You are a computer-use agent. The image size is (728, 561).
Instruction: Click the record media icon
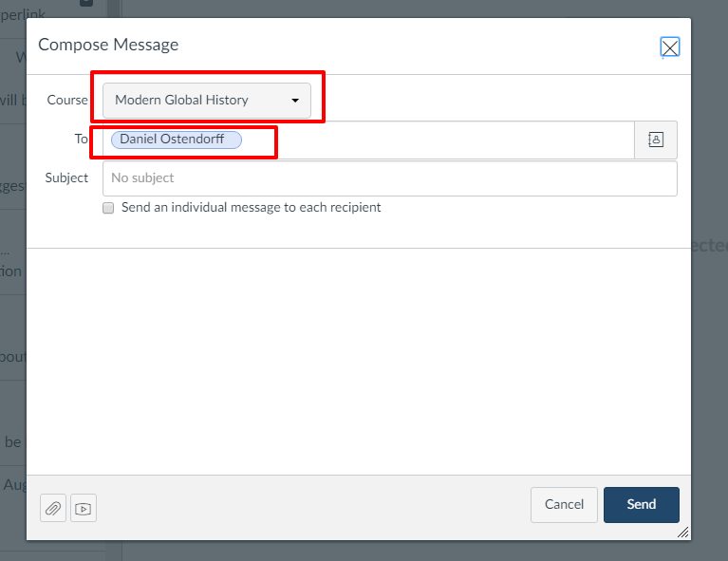84,509
